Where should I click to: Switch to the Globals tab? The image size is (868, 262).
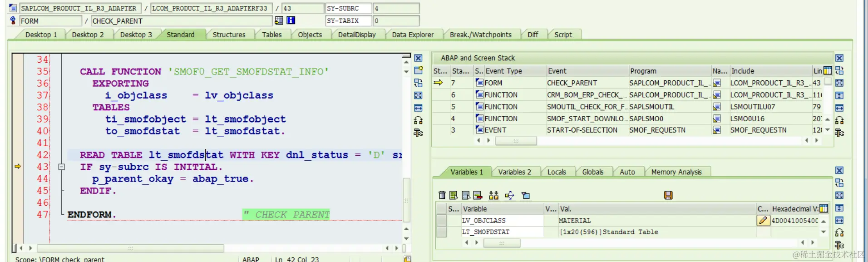593,172
